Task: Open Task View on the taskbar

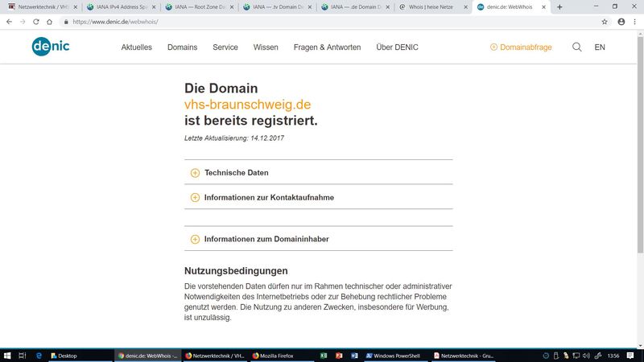Action: [x=23, y=356]
